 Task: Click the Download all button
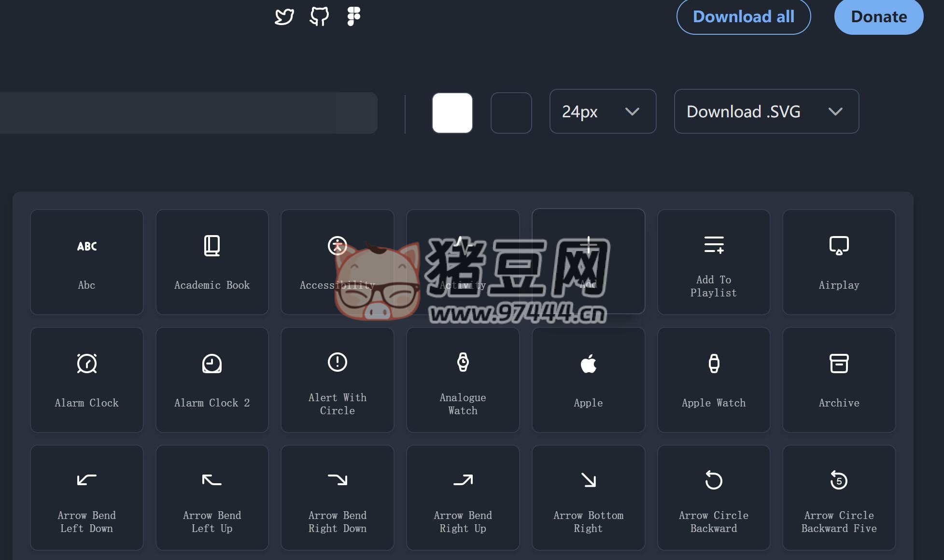coord(743,16)
